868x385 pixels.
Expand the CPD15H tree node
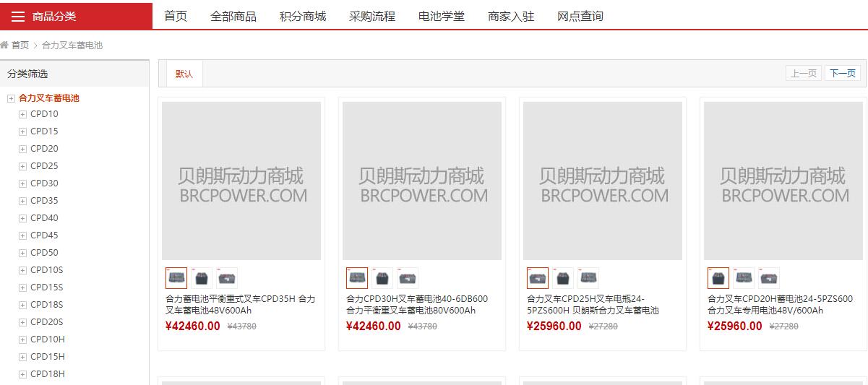23,357
